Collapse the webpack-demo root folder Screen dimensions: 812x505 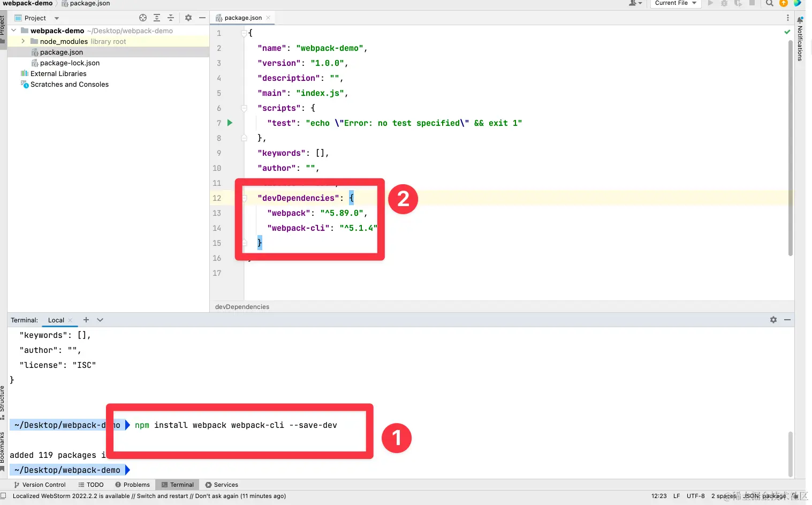(14, 31)
